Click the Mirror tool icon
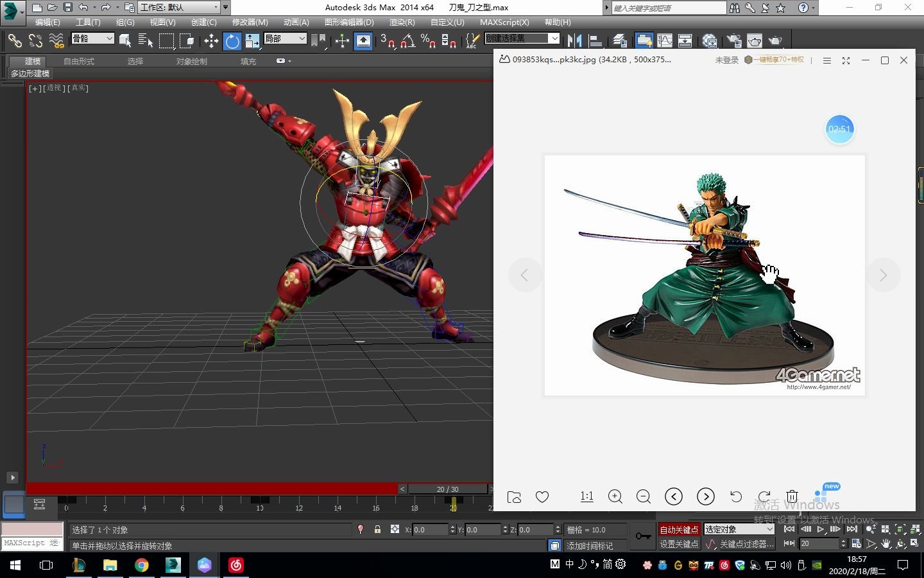Screen dimensions: 924x578 pyautogui.click(x=575, y=41)
